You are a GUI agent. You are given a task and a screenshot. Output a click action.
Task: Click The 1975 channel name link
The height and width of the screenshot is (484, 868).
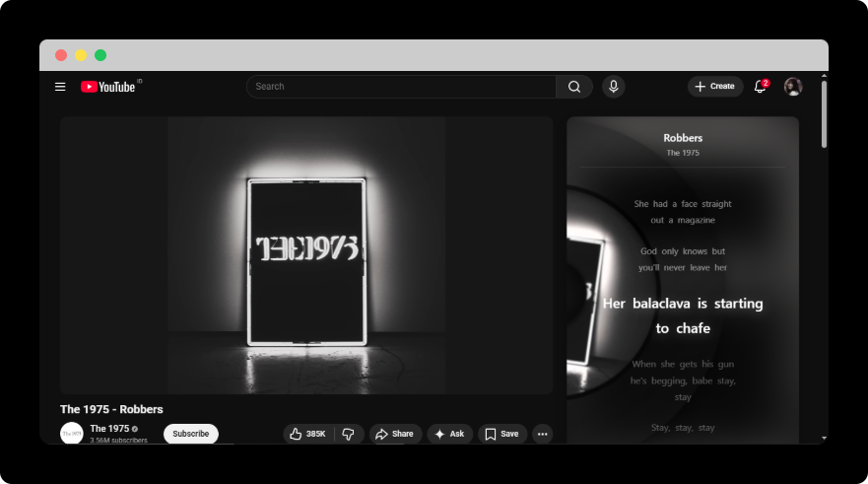[109, 429]
